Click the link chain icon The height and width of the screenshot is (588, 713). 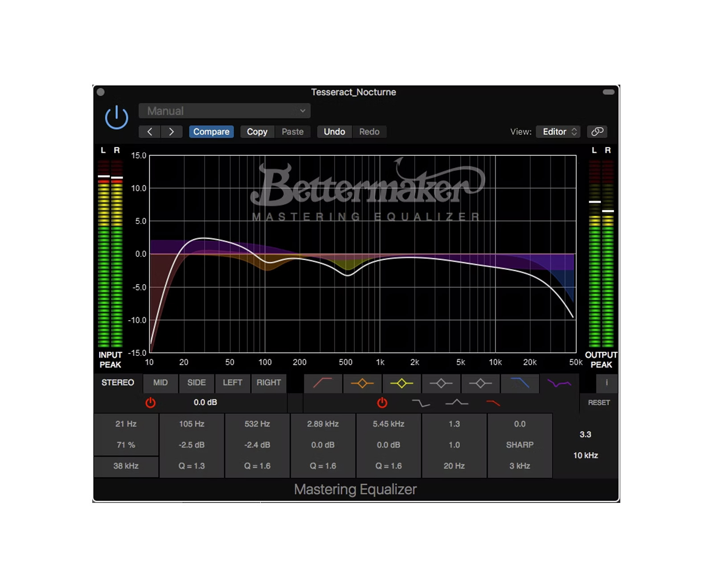click(x=597, y=132)
